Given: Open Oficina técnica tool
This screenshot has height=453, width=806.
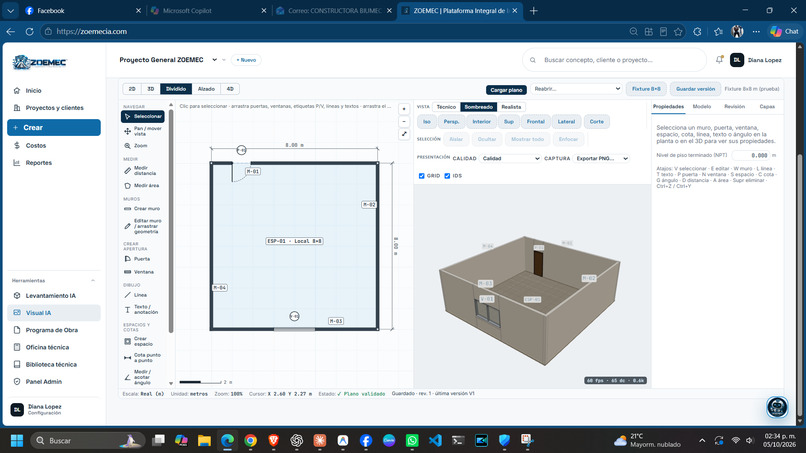Looking at the screenshot, I should coord(47,347).
